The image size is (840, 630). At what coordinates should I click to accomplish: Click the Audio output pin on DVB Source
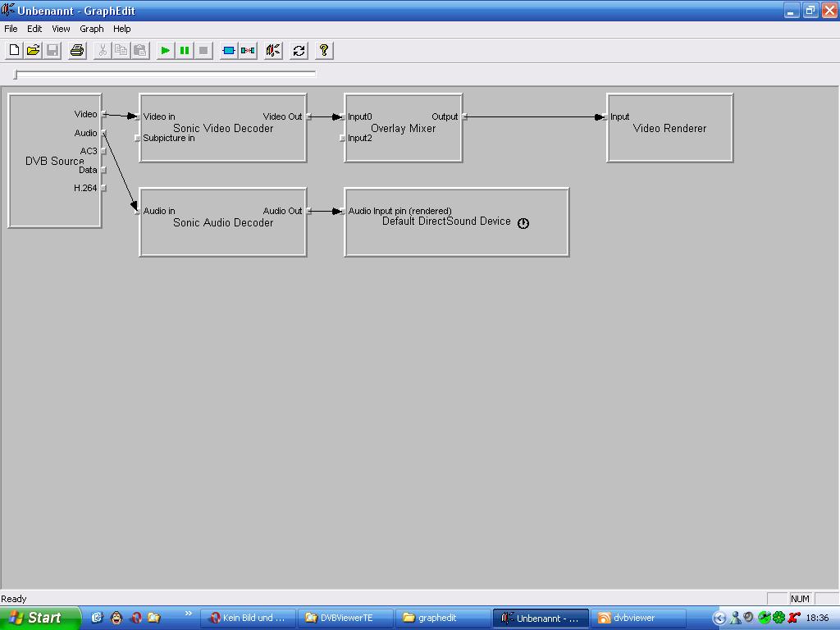[x=104, y=133]
